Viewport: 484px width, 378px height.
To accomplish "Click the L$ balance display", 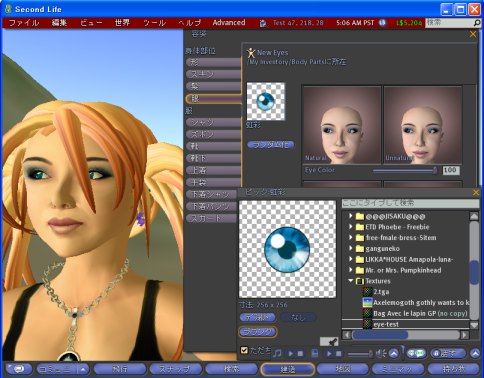I will 409,23.
